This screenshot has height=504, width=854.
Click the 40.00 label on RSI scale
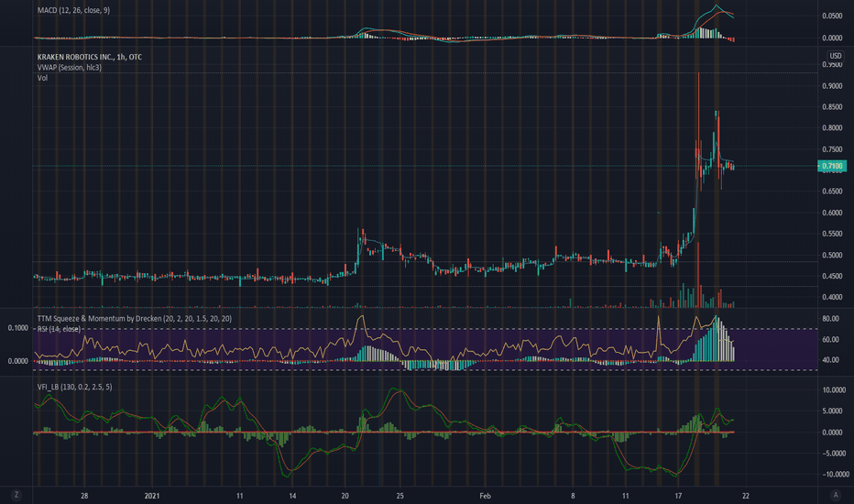click(x=830, y=360)
